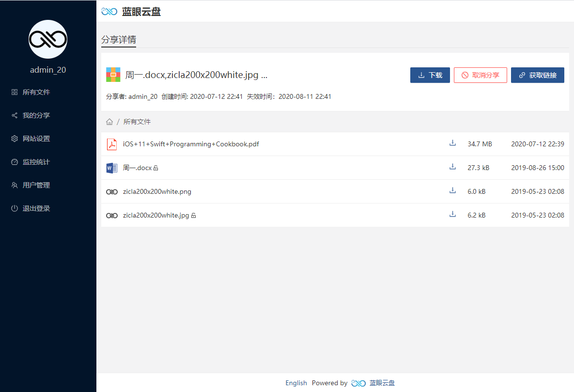This screenshot has width=574, height=392.
Task: Download zicla200x200white.png via row icon
Action: [x=452, y=191]
